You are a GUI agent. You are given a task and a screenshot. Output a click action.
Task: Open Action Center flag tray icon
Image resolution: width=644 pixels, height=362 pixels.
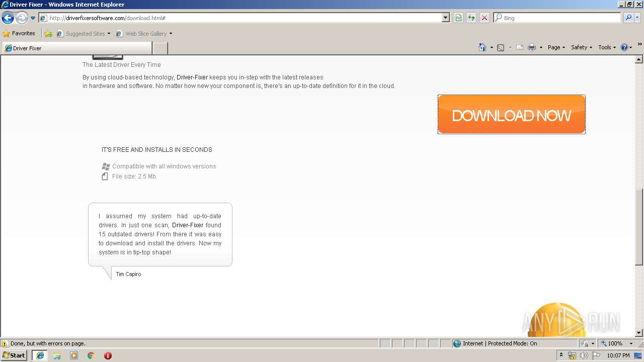595,355
